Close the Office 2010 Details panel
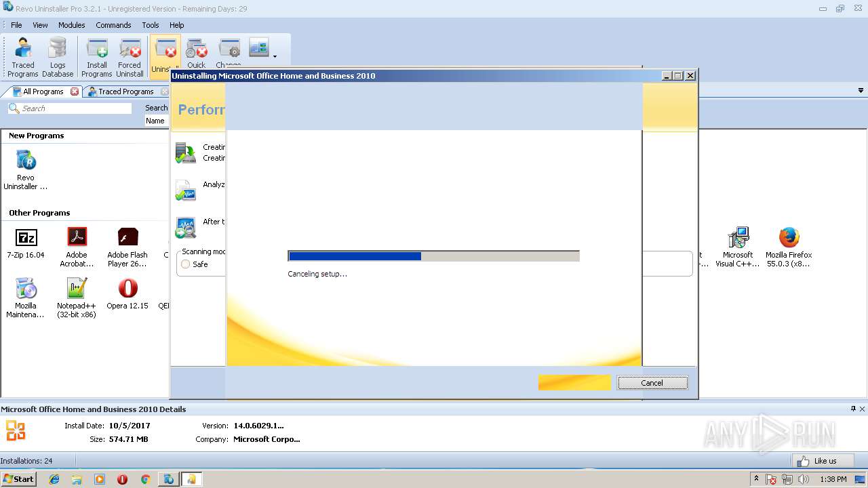The height and width of the screenshot is (488, 868). point(863,409)
